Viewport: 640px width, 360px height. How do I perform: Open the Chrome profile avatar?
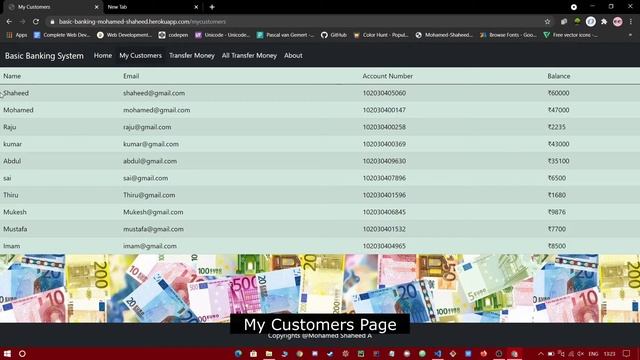coord(618,22)
